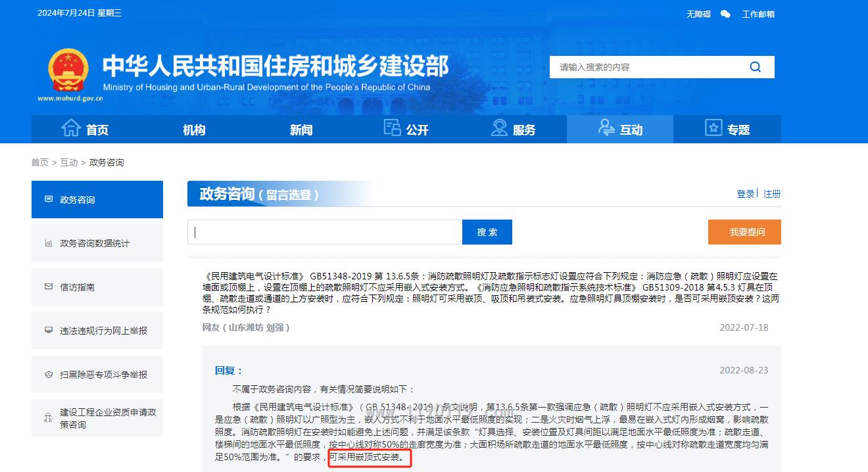Click the bar chart icon beside 政务咨询数据统计
Screen dimensions: 868x472
tap(49, 243)
